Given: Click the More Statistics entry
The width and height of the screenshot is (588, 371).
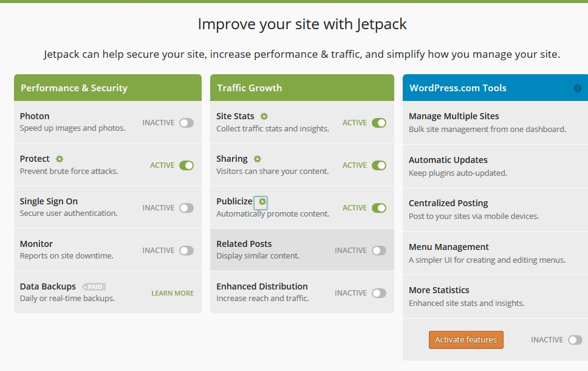Looking at the screenshot, I should coord(495,297).
